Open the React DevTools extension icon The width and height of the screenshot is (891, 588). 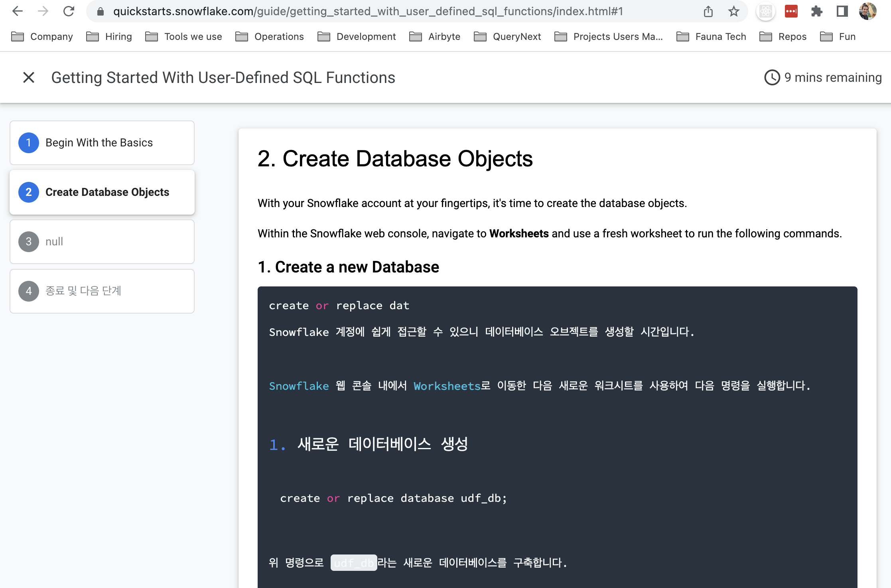click(765, 11)
